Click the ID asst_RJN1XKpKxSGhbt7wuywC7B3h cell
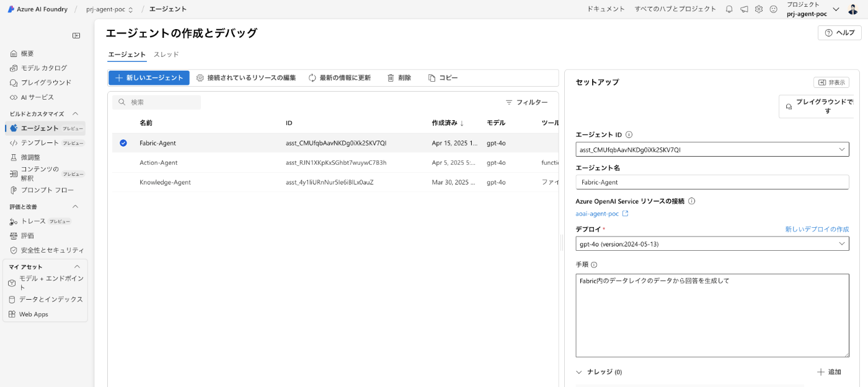 tap(336, 163)
